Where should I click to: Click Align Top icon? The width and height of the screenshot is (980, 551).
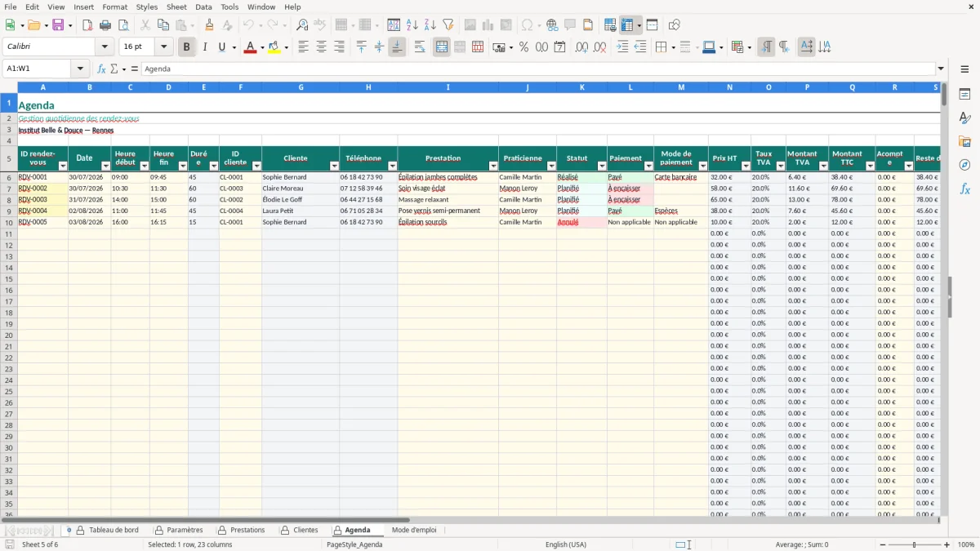362,47
